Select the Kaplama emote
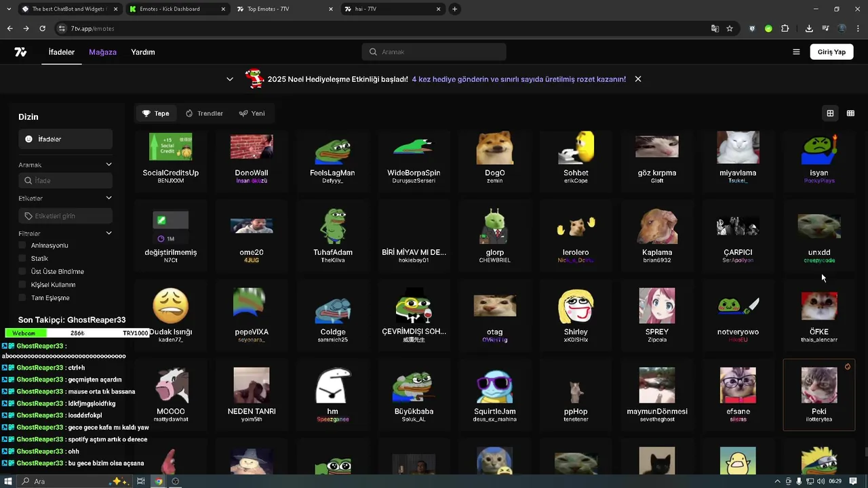This screenshot has width=868, height=488. coord(657,237)
